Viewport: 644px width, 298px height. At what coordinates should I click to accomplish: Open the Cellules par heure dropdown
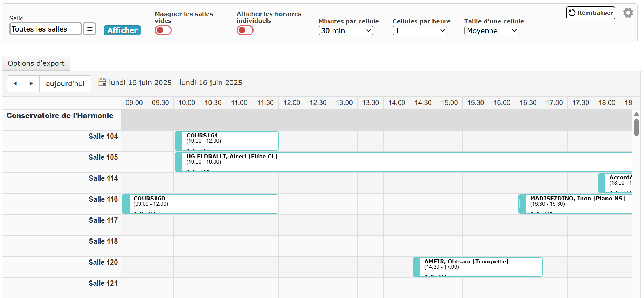pos(420,31)
